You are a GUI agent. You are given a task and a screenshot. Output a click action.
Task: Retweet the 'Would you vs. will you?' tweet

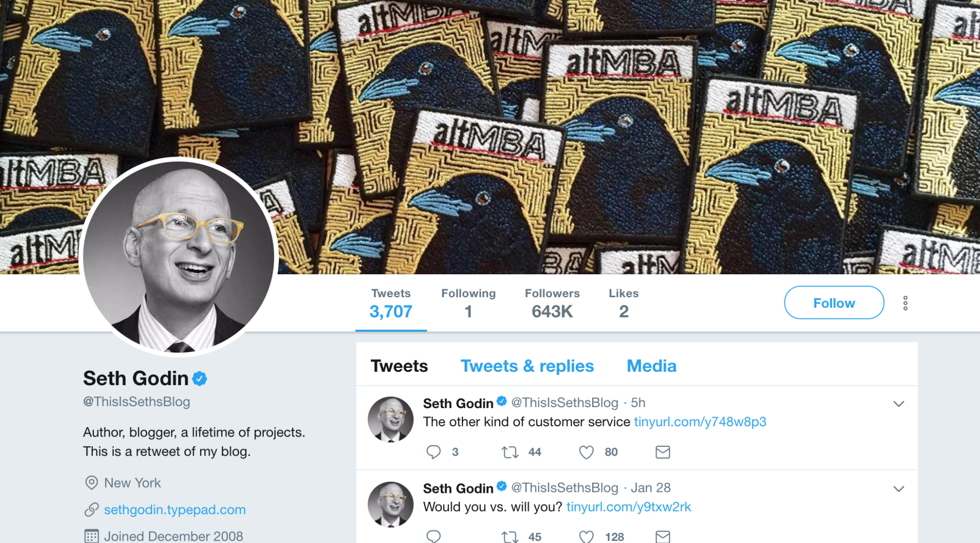[x=510, y=537]
